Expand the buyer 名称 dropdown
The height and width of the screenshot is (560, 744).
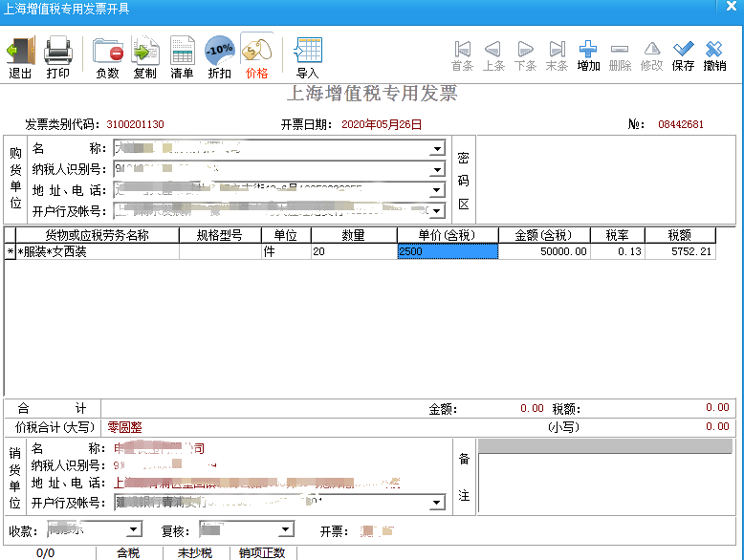[x=437, y=149]
